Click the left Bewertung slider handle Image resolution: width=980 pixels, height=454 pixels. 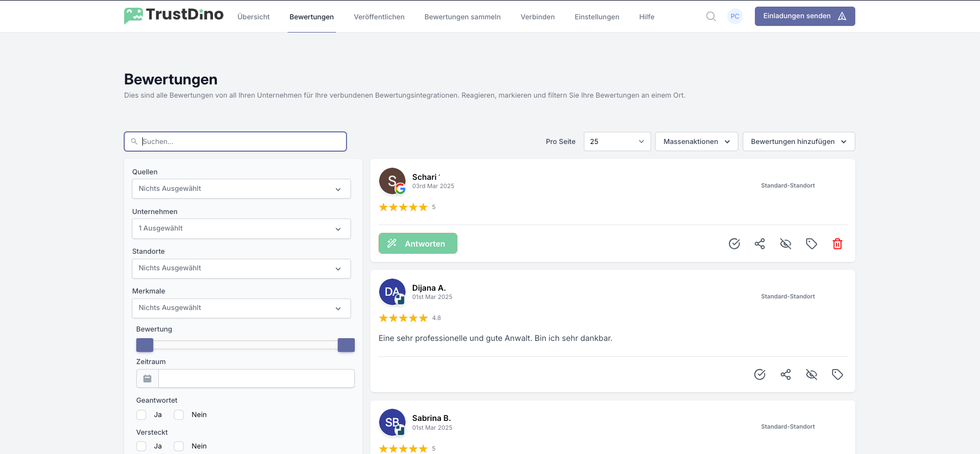145,345
